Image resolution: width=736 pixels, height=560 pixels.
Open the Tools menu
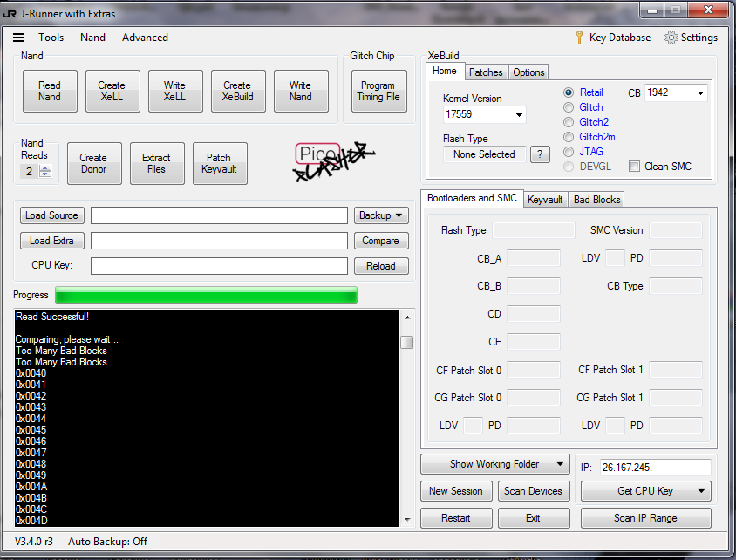[x=51, y=38]
